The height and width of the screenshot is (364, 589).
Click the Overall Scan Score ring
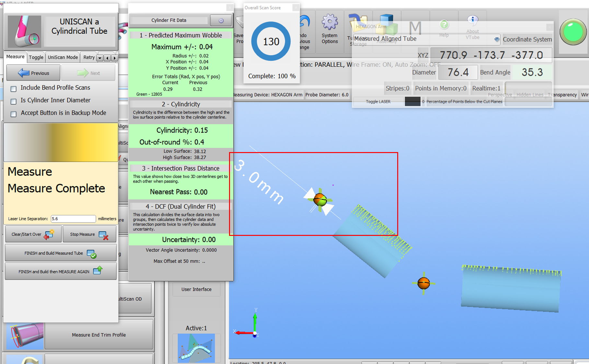click(271, 41)
